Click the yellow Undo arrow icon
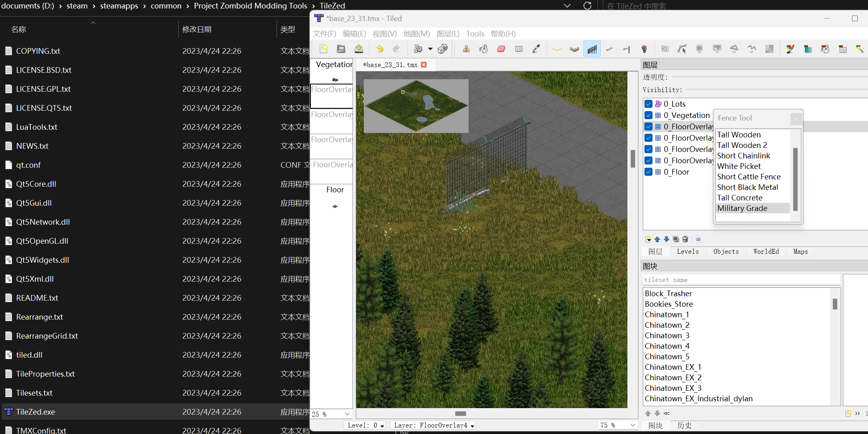 380,49
